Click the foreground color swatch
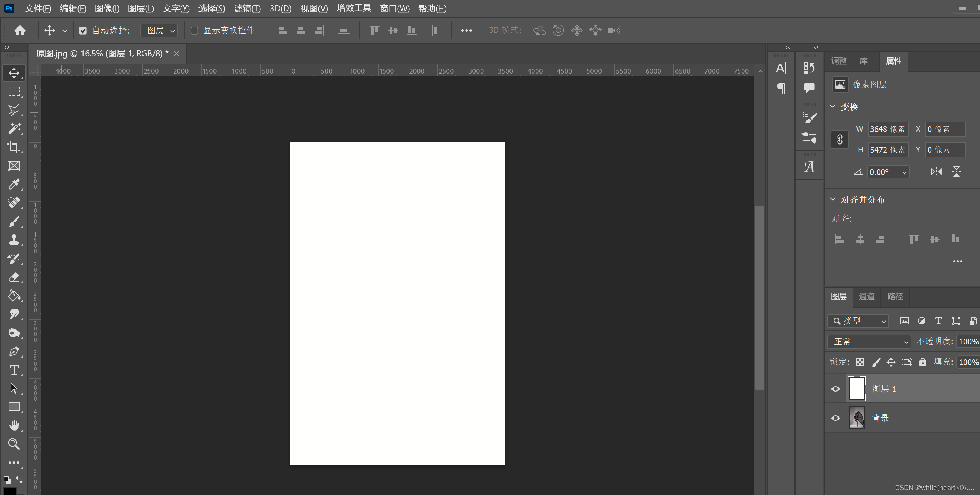 (10, 491)
